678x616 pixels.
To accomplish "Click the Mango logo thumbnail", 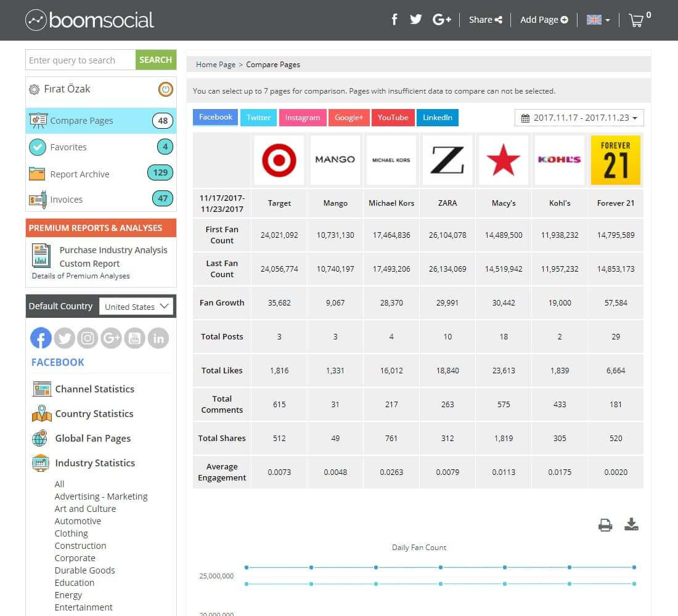I will pos(335,160).
